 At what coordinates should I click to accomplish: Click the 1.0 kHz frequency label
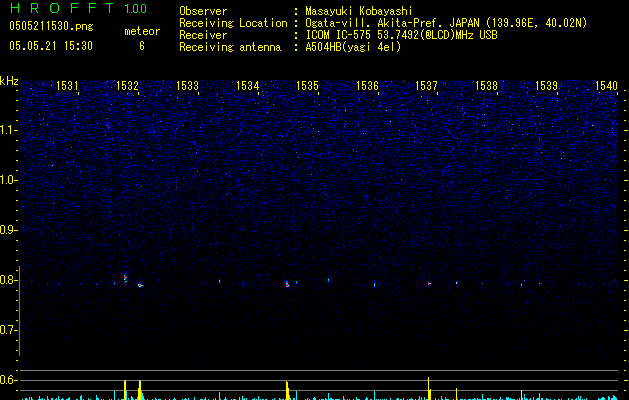click(x=8, y=180)
